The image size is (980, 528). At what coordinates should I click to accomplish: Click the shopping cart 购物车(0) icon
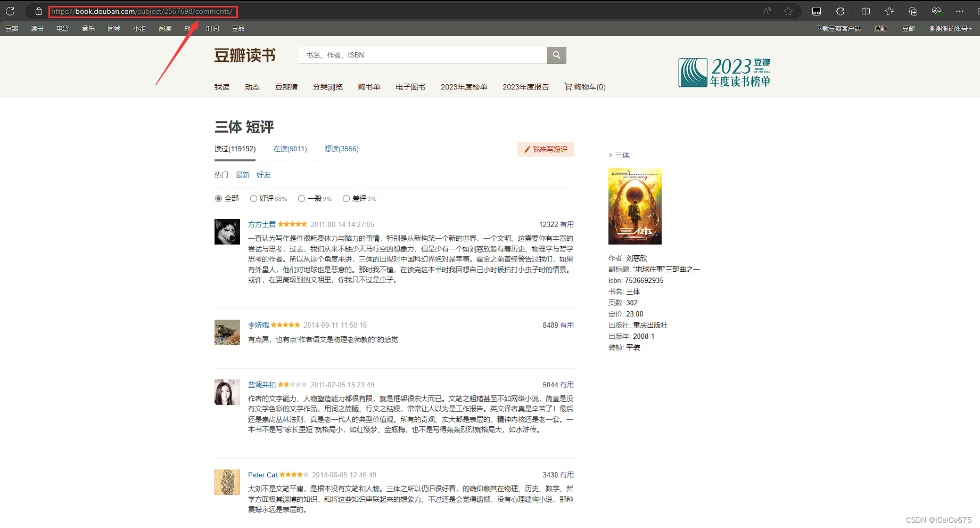click(x=568, y=86)
